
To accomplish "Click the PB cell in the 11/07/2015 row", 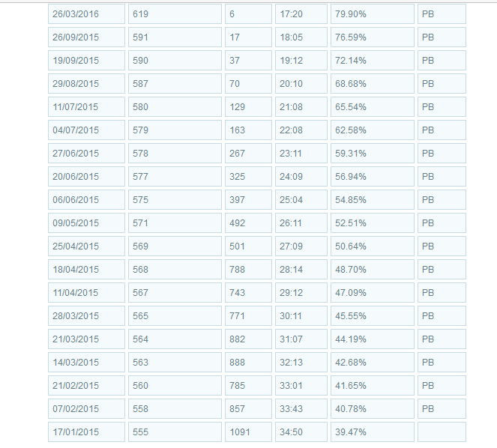I will click(442, 107).
